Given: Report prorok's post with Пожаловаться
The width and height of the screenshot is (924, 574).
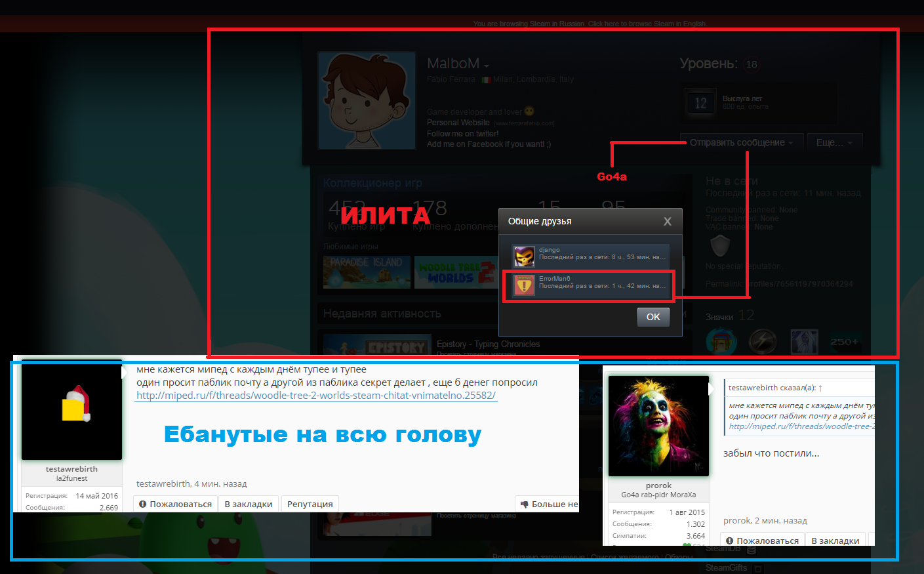Looking at the screenshot, I should coord(762,541).
